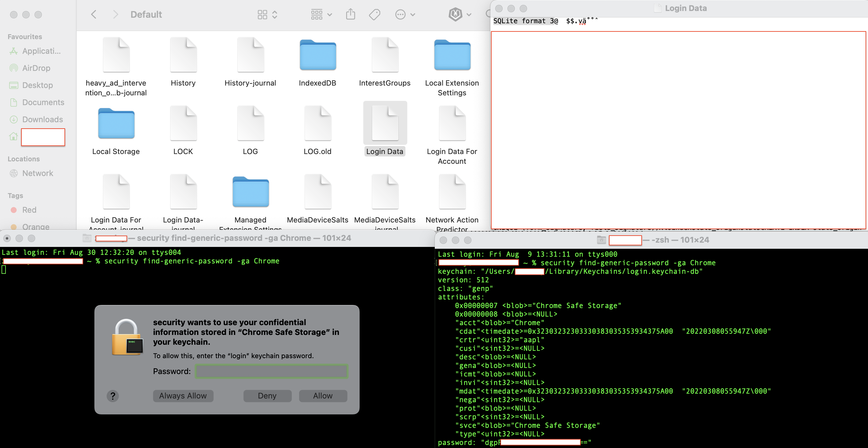Image resolution: width=868 pixels, height=448 pixels.
Task: Select the Local Extension Settings folder icon
Action: click(452, 55)
